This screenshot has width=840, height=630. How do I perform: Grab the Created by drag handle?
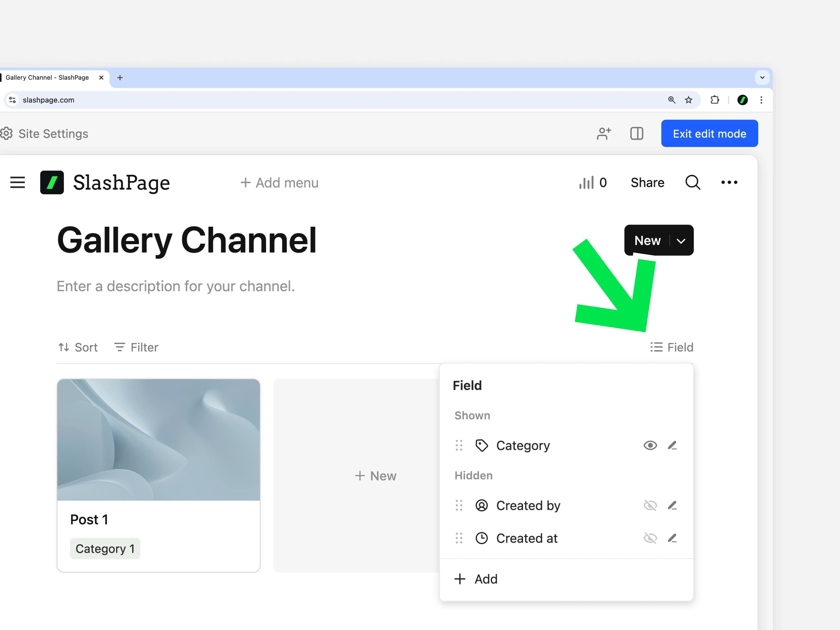tap(459, 505)
